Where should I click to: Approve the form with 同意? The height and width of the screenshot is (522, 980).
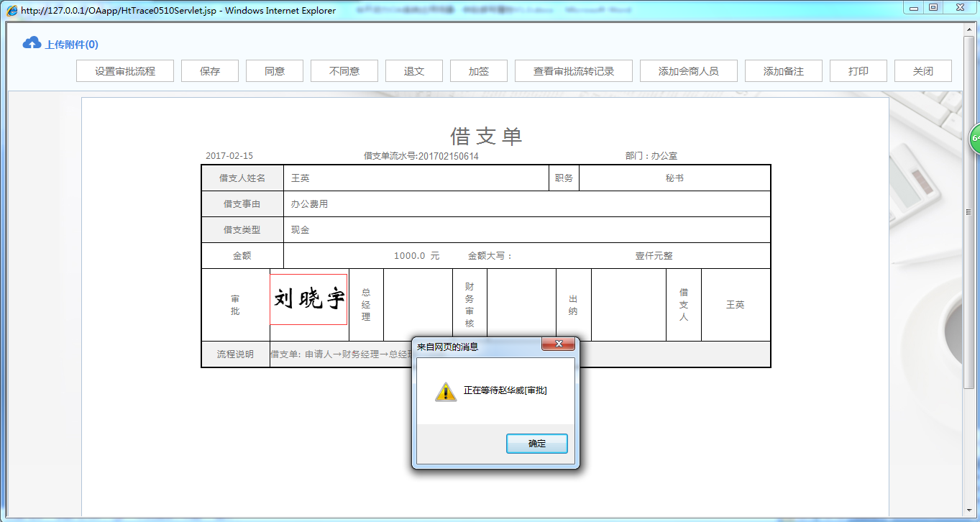click(x=274, y=70)
